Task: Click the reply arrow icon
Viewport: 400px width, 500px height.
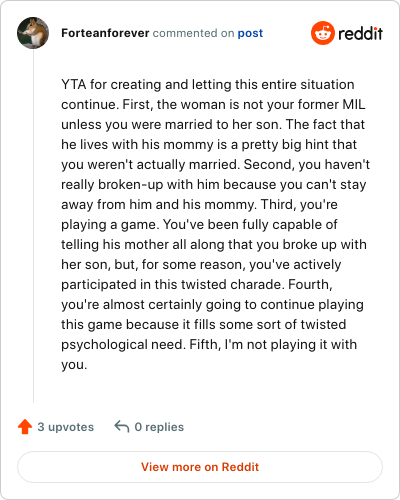Action: [122, 426]
